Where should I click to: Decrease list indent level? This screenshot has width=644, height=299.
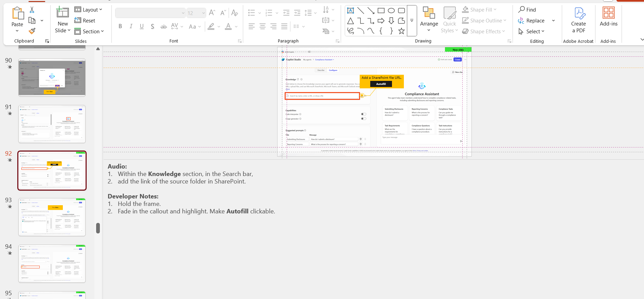[x=286, y=13]
